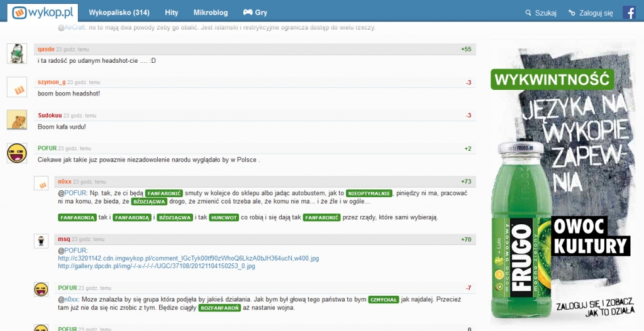Click the Szukaj search magnifier
This screenshot has height=331, width=644.
[x=529, y=13]
